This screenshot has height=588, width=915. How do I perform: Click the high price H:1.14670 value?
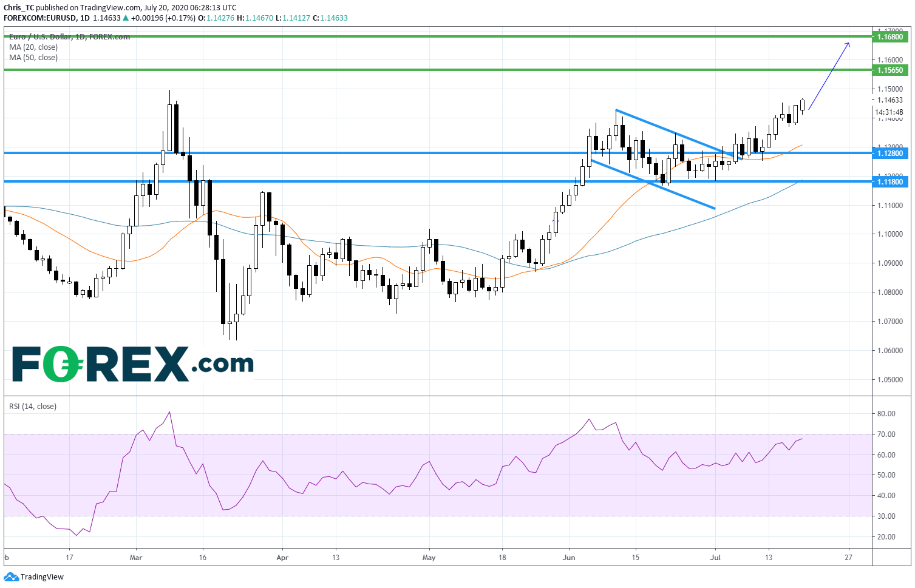point(255,18)
